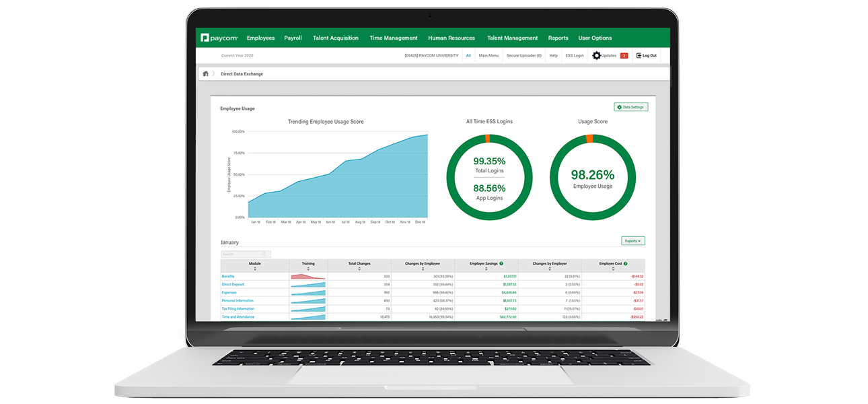Screen dimensions: 868x404
Task: Open the Reports dropdown
Action: pyautogui.click(x=633, y=241)
